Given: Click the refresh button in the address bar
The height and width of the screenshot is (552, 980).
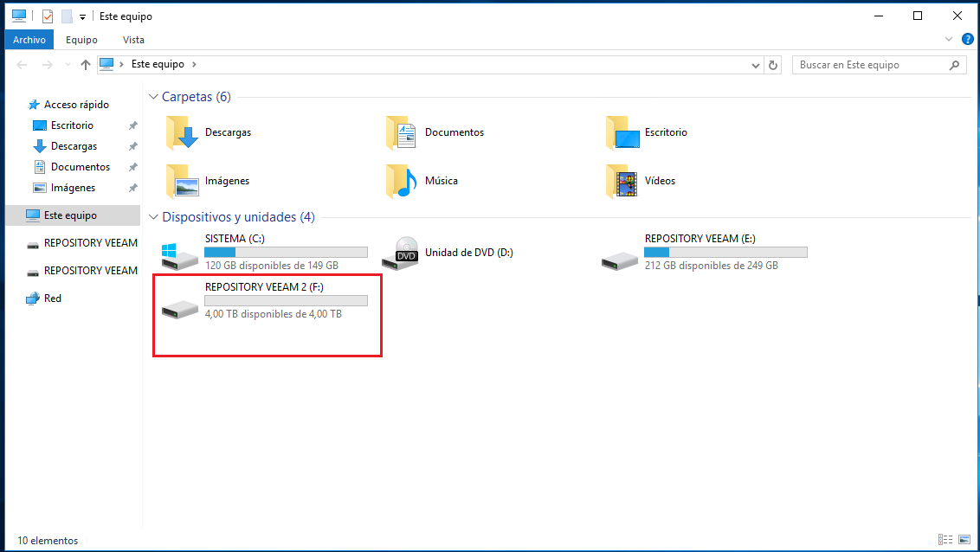Looking at the screenshot, I should coord(773,64).
